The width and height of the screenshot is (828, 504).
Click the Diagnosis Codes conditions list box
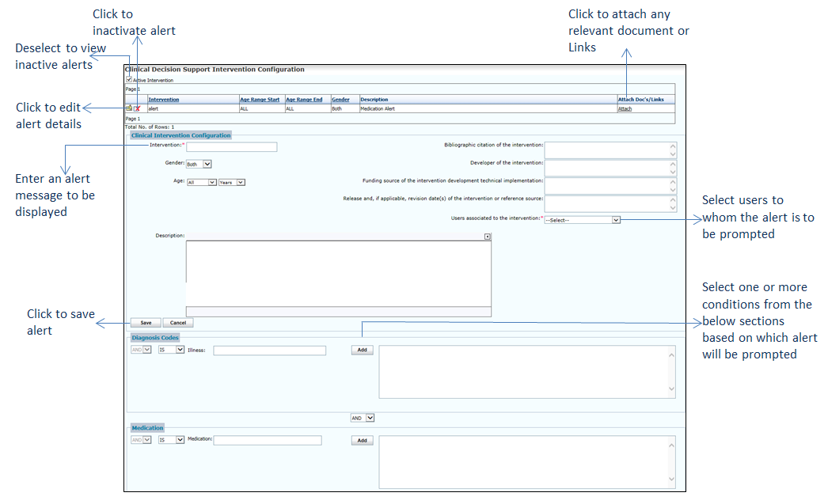(x=527, y=372)
